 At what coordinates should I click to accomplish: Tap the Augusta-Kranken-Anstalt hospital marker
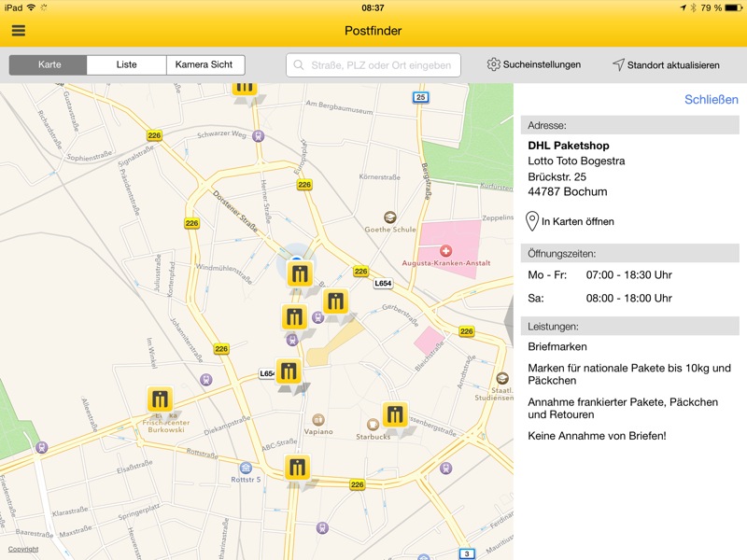[x=445, y=251]
